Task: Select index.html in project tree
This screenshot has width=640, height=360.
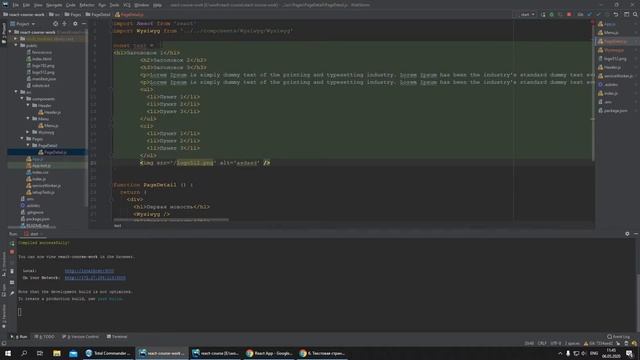Action: pos(39,59)
